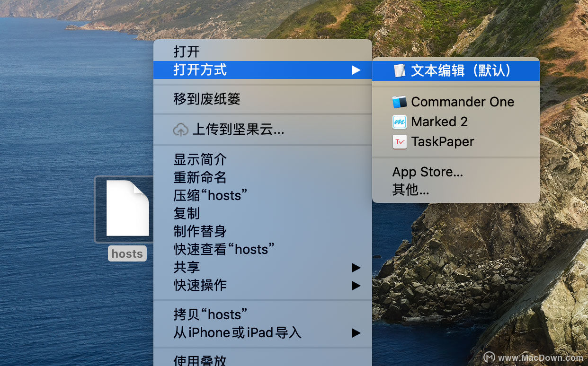Click the Commander One app icon
588x366 pixels.
coord(400,102)
